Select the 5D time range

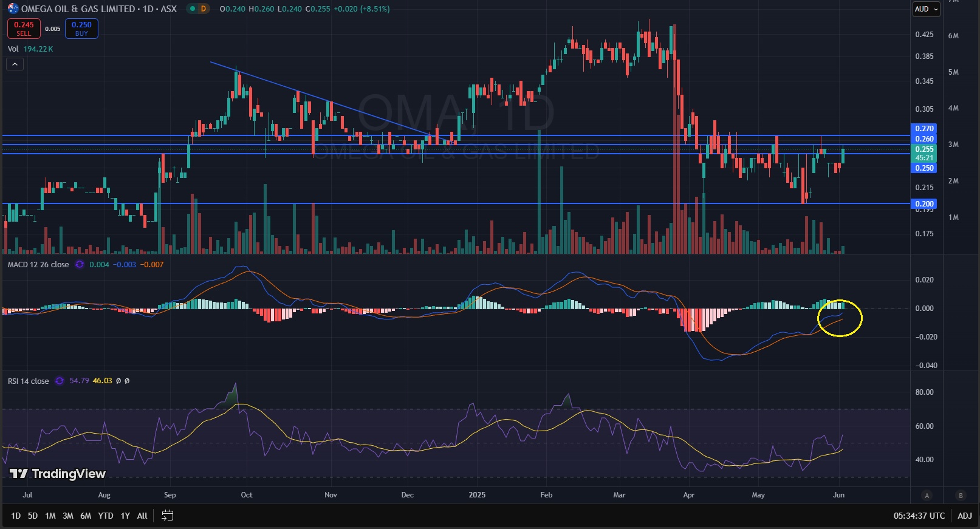click(x=33, y=516)
